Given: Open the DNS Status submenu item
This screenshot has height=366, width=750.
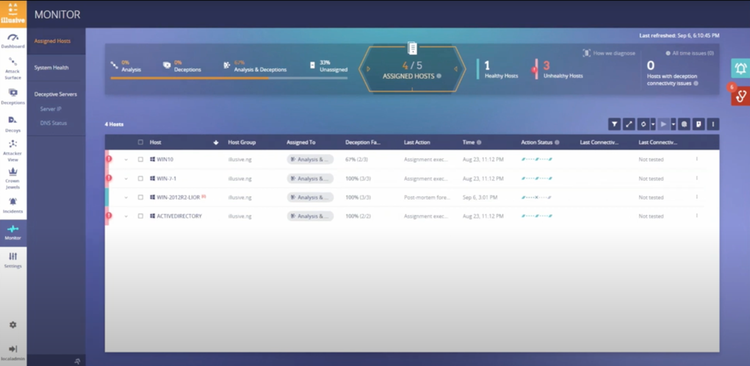Looking at the screenshot, I should tap(54, 123).
